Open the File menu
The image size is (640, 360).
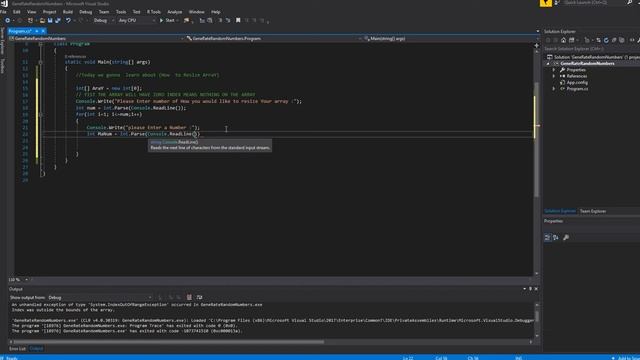pos(3,12)
